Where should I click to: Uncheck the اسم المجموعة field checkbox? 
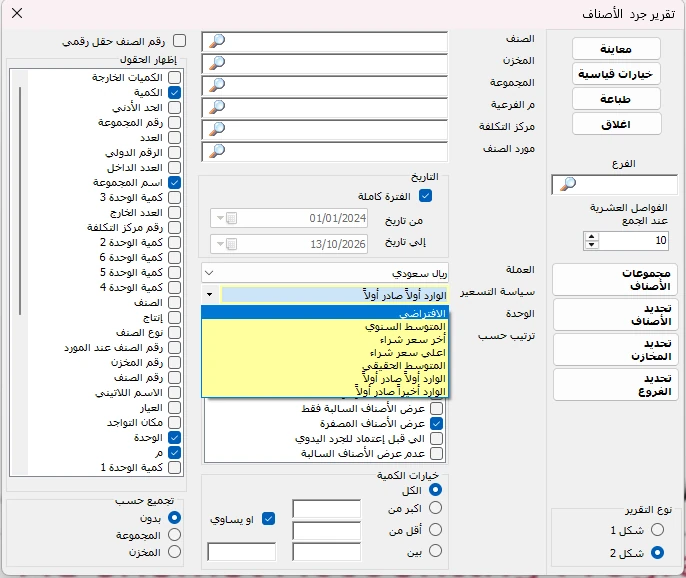click(175, 182)
